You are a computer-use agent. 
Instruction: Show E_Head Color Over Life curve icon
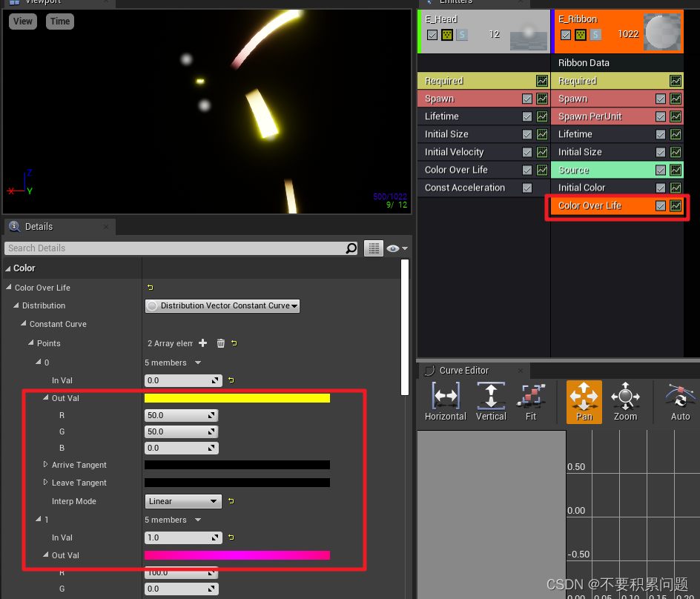click(x=542, y=170)
